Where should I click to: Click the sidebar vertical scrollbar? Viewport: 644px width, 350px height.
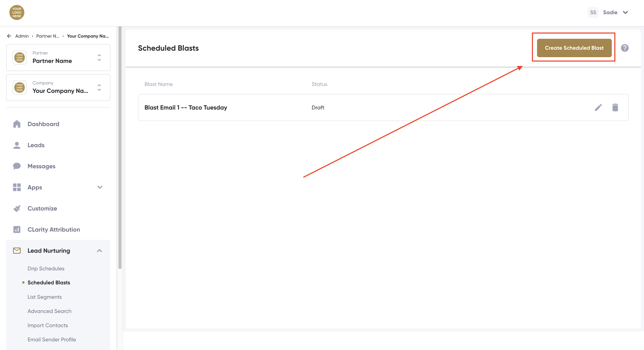pyautogui.click(x=120, y=148)
